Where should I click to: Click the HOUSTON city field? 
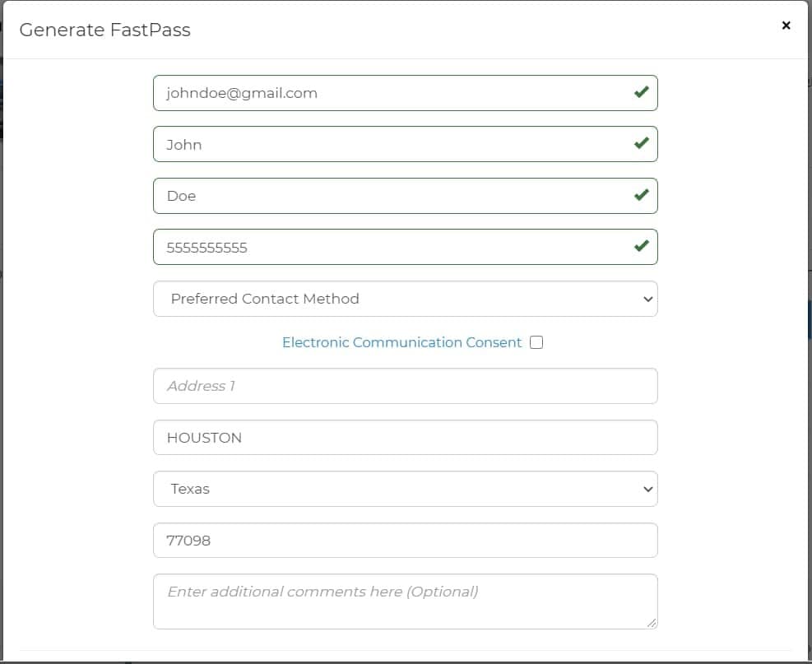point(405,438)
